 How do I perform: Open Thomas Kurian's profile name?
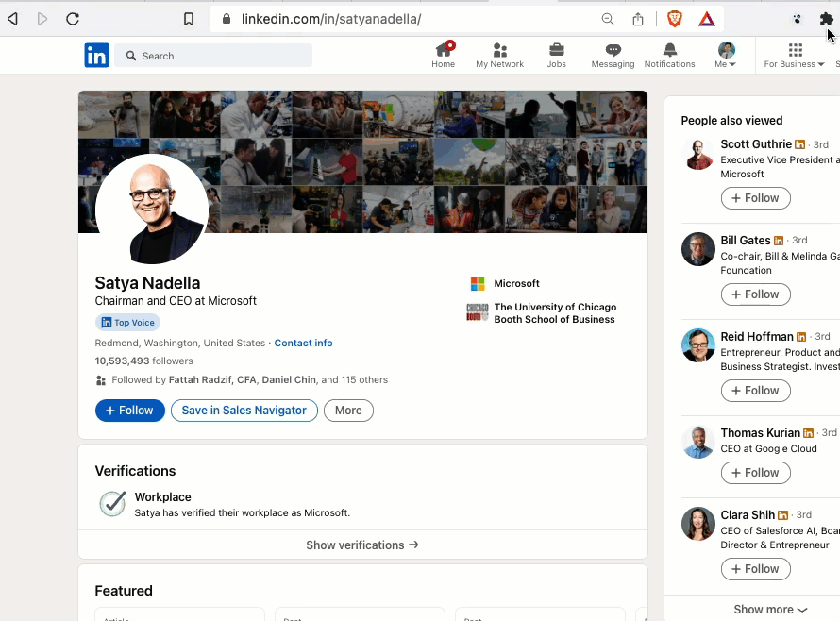760,433
